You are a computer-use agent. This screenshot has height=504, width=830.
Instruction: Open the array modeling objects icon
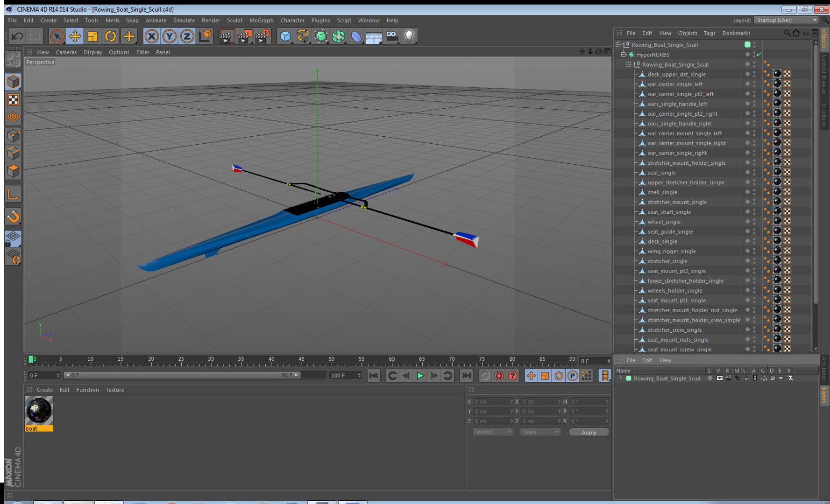339,36
